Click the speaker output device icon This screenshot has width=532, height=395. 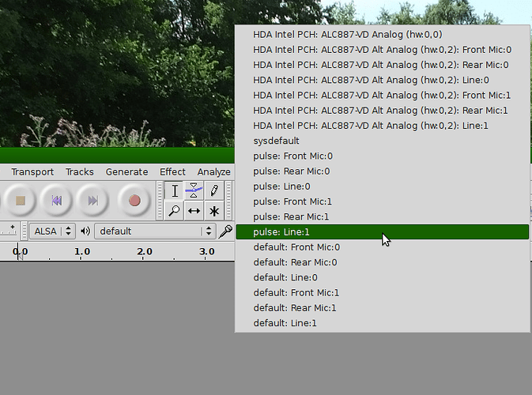pos(85,231)
